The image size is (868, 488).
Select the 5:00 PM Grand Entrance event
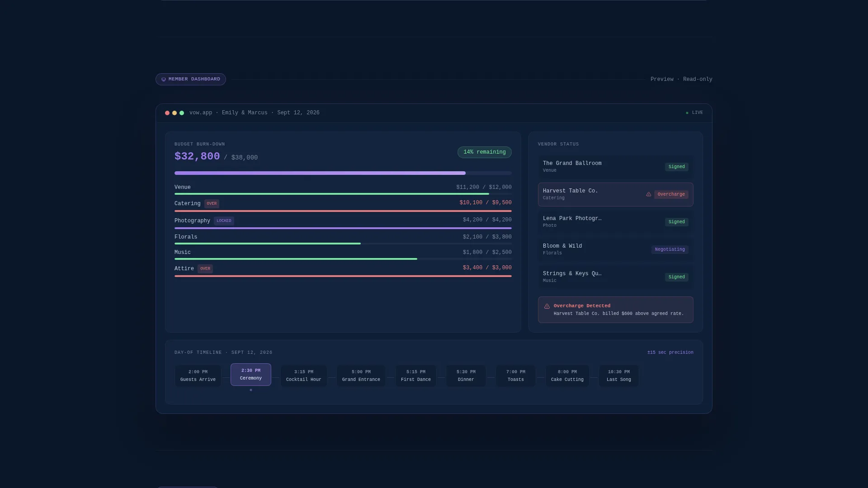[x=361, y=376]
